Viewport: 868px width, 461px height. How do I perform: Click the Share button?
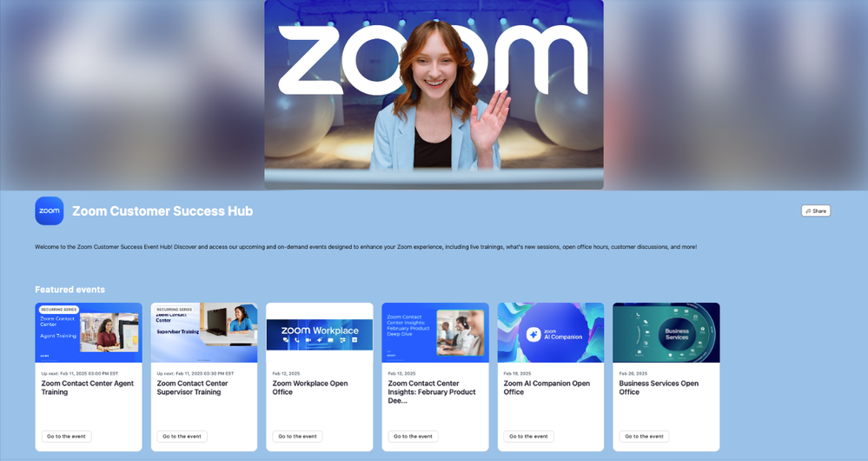815,210
